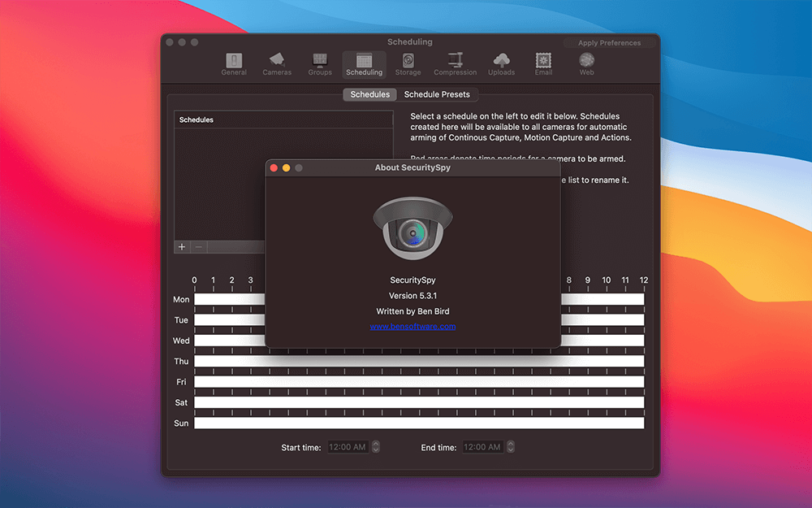Click the 'Start time:' label
This screenshot has width=812, height=508.
coord(301,447)
